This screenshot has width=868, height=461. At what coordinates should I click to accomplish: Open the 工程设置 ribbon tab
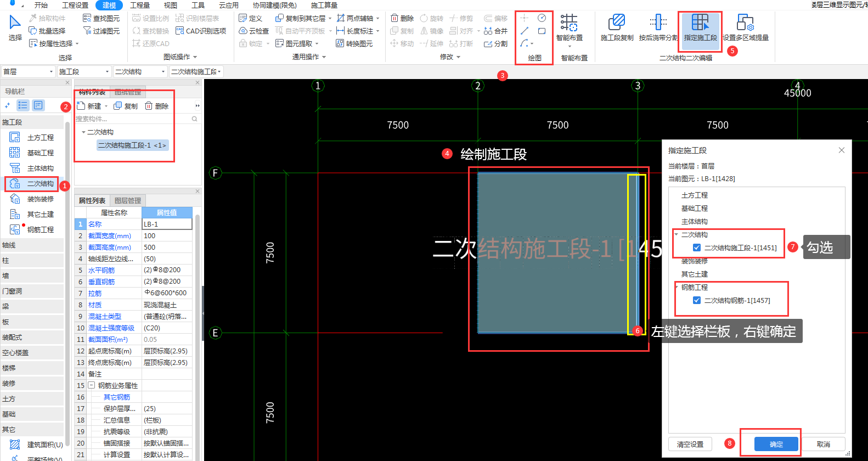click(75, 5)
